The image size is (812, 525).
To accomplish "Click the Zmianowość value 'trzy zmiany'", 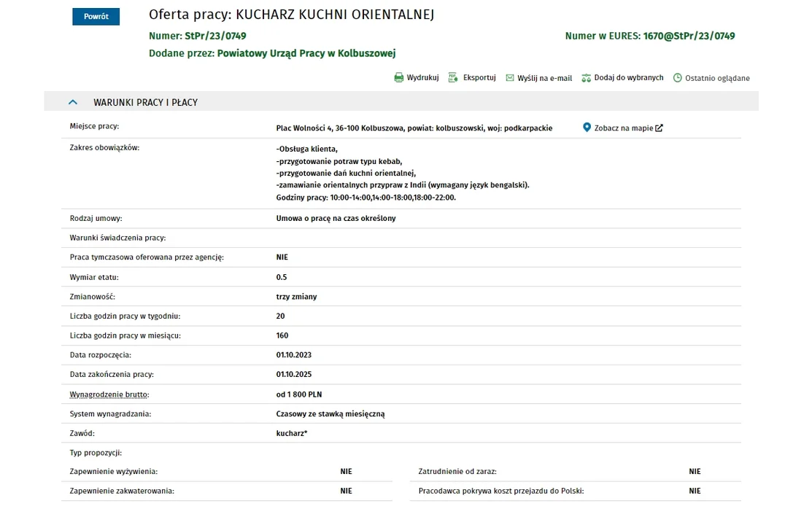I will (x=297, y=297).
